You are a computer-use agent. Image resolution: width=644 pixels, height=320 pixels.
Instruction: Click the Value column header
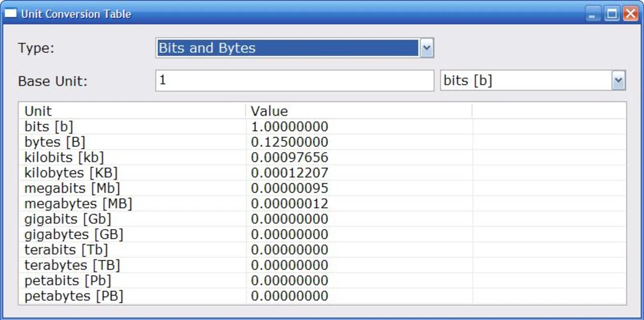tap(359, 111)
